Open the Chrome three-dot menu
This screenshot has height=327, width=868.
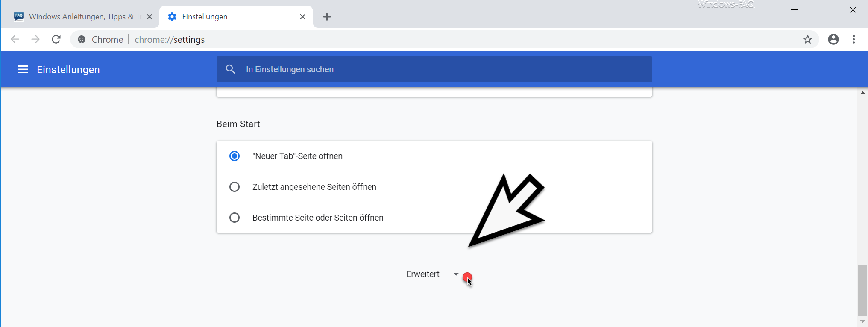pyautogui.click(x=854, y=40)
